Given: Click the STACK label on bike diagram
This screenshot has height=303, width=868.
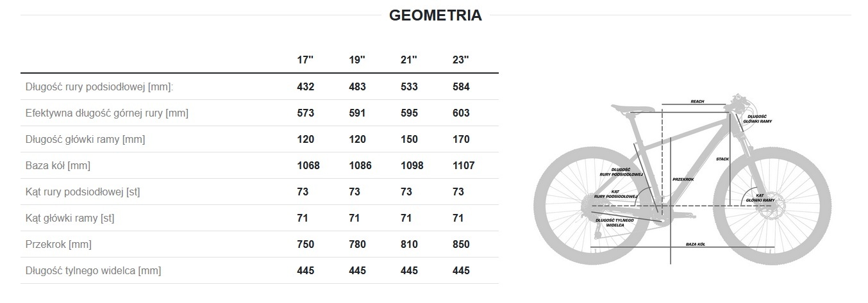Looking at the screenshot, I should tap(722, 158).
